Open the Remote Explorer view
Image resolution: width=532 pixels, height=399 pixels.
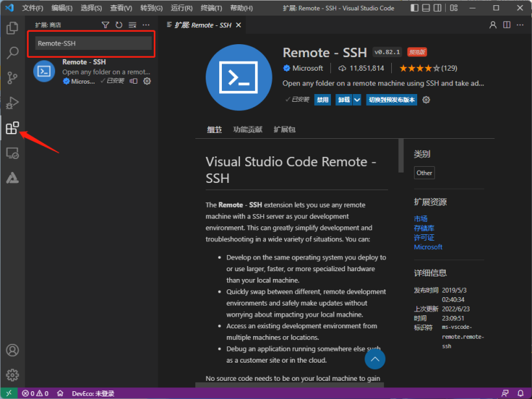[x=12, y=152]
